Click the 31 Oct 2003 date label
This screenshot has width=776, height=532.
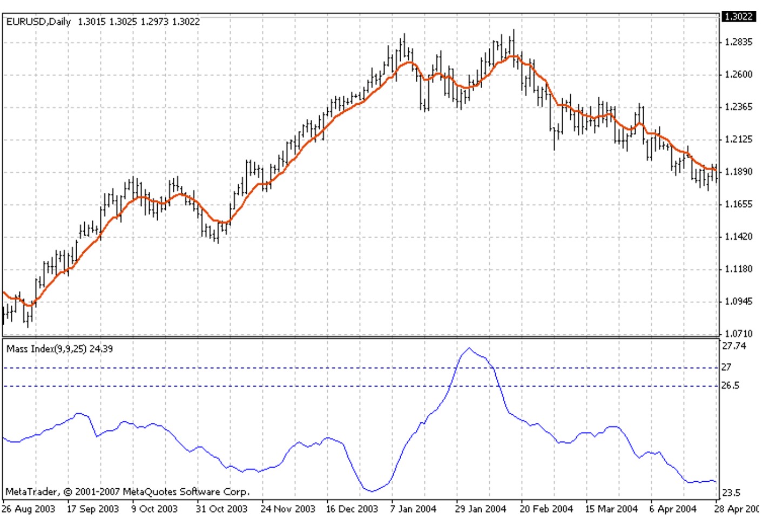pos(221,509)
